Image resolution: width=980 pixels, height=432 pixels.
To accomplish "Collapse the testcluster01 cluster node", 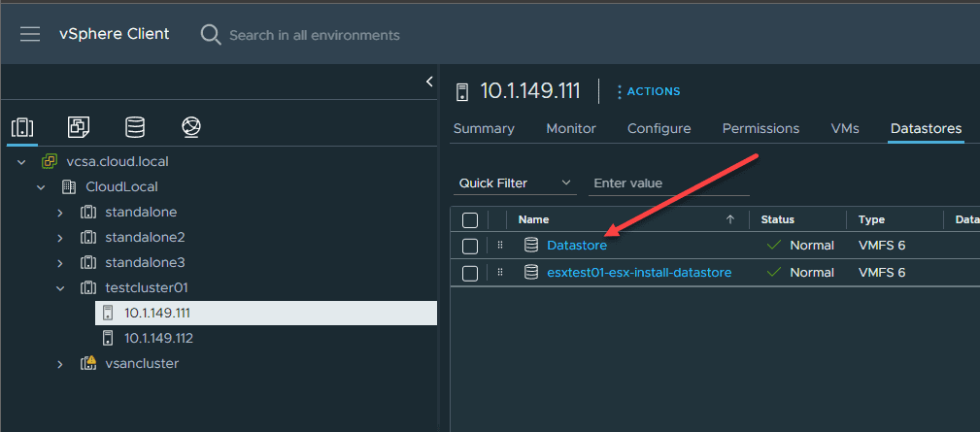I will tap(60, 288).
